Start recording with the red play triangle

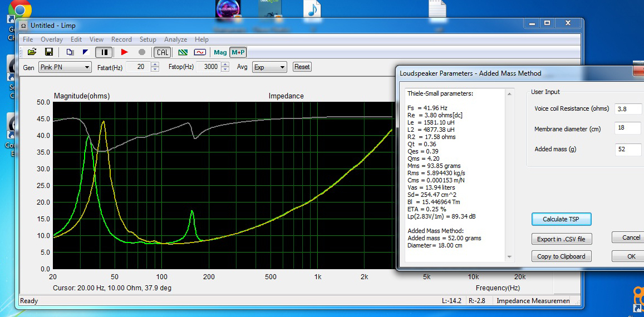coord(125,52)
